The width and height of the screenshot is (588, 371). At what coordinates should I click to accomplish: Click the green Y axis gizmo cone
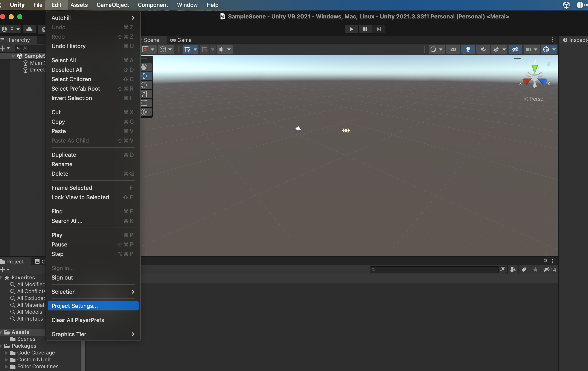(x=535, y=68)
